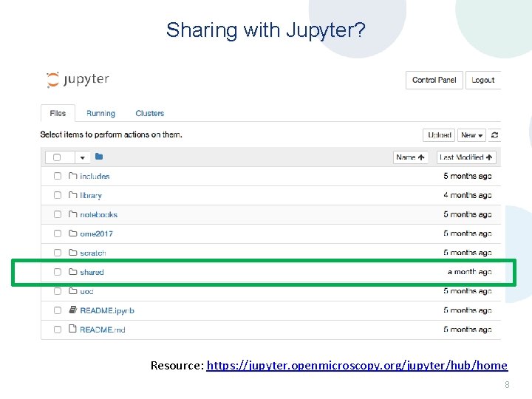Screen dimensions: 532x399
Task: Open the scratch folder
Action: (93, 253)
